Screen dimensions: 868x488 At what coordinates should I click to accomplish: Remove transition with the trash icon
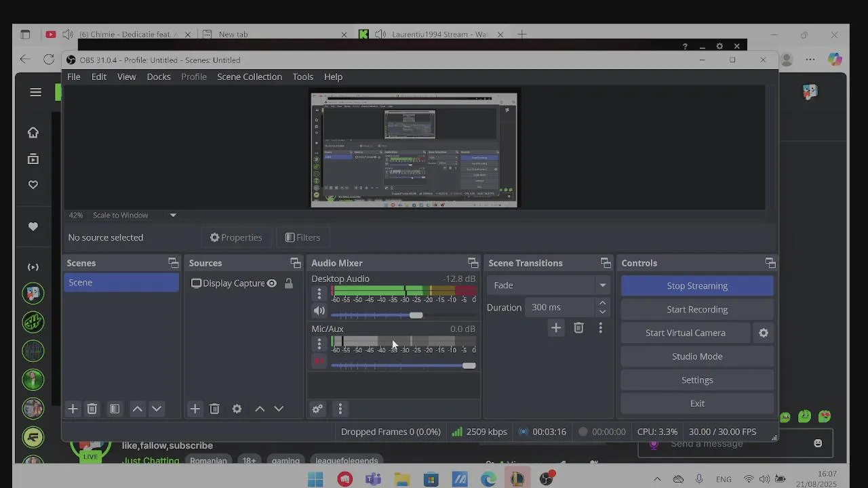point(578,328)
